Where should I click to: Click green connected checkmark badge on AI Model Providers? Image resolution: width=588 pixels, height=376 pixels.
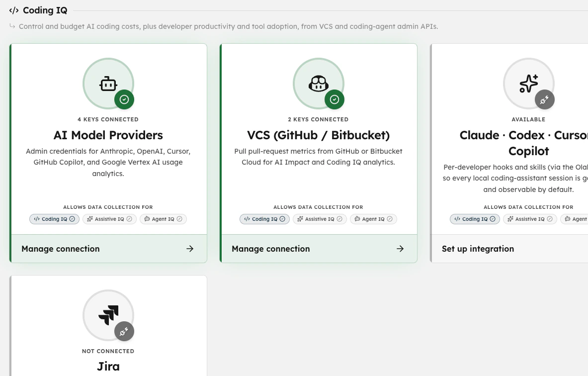pos(124,99)
